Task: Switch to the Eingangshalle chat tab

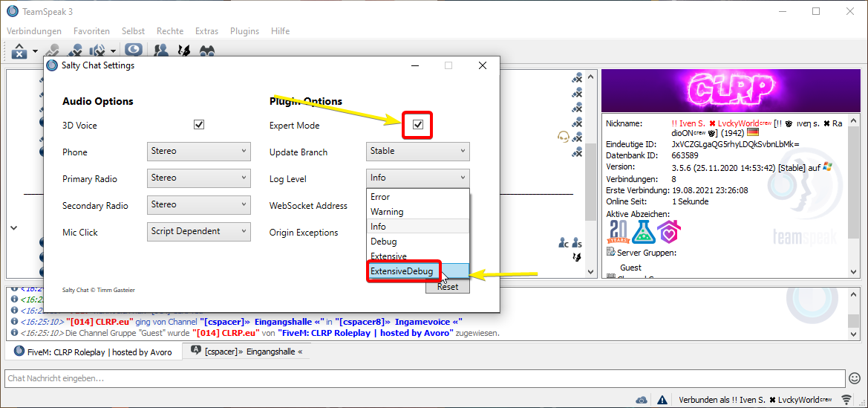Action: 247,352
